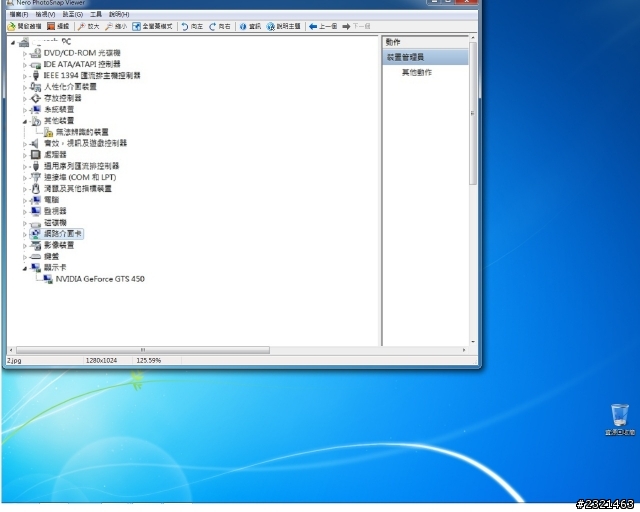
Task: Select the 鍵盤 tree row
Action: (x=51, y=256)
